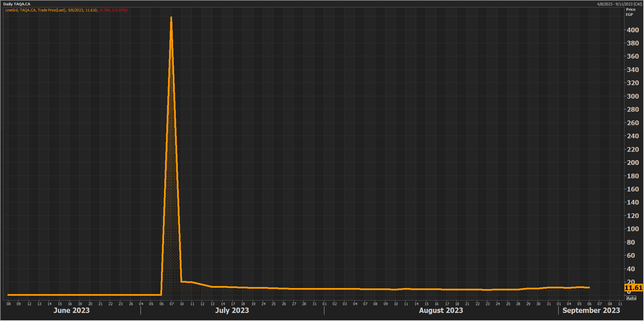Click the last data point of the line

coord(589,287)
